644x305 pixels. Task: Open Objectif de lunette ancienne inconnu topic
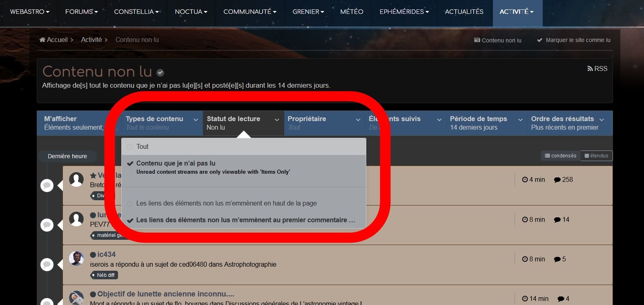[166, 294]
